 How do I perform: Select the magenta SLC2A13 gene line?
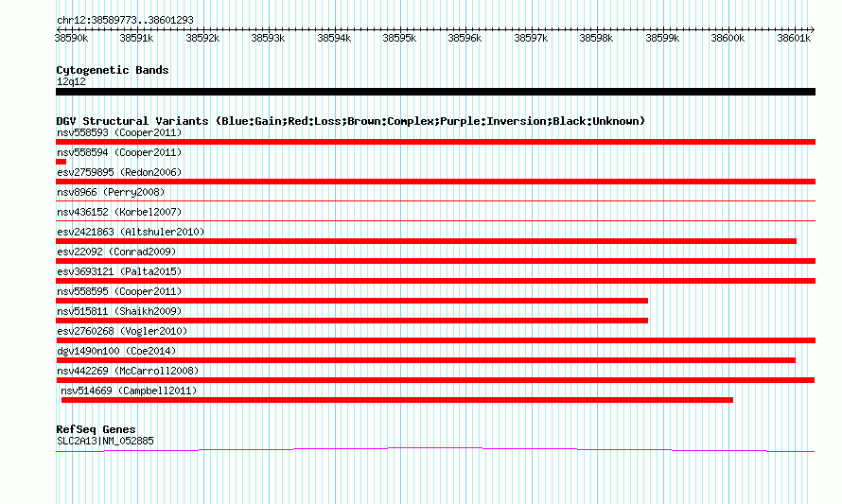(435, 450)
